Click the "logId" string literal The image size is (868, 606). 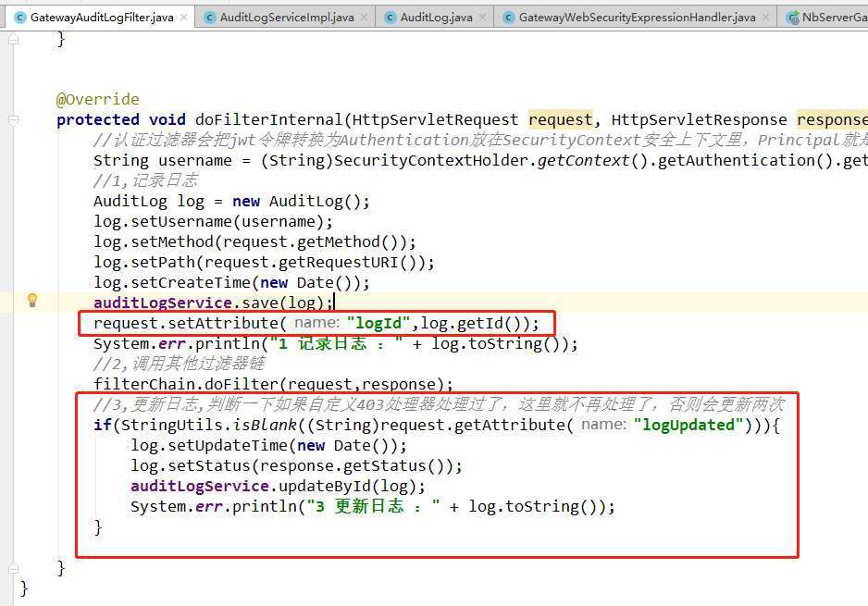(x=378, y=323)
